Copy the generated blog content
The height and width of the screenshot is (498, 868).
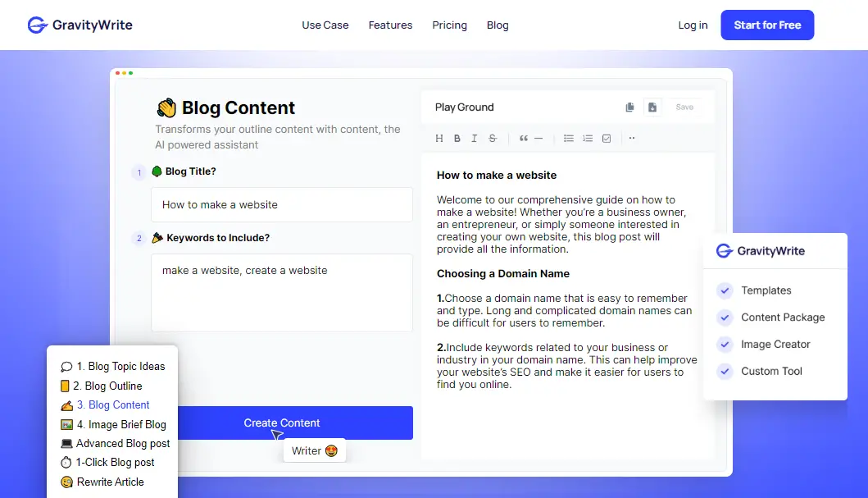pos(629,107)
